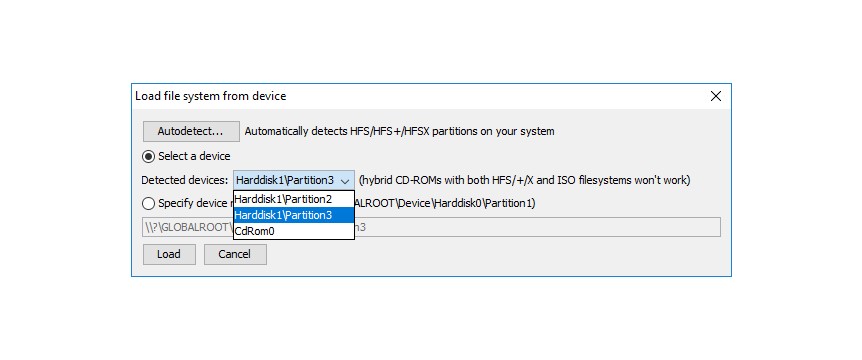
Task: Choose Harddisk1\Partition2 from the dropdown list
Action: coord(294,199)
